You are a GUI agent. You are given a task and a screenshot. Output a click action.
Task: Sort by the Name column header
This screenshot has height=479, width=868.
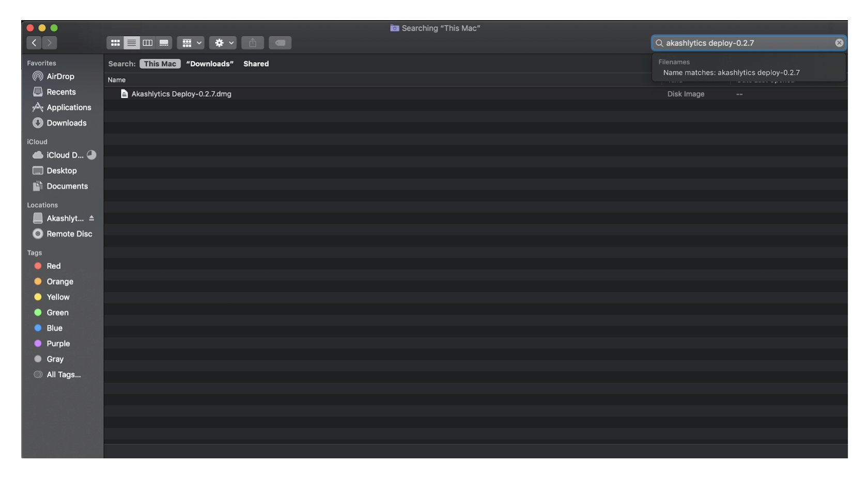click(117, 80)
